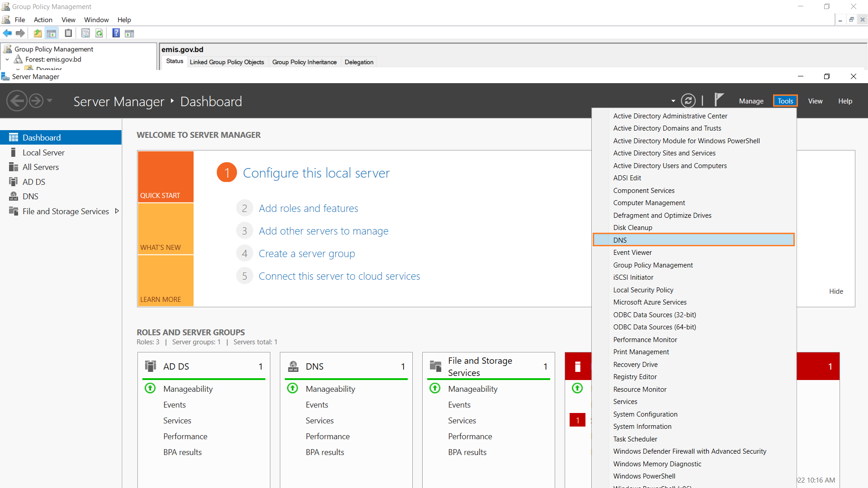Click Create a server group link

307,253
